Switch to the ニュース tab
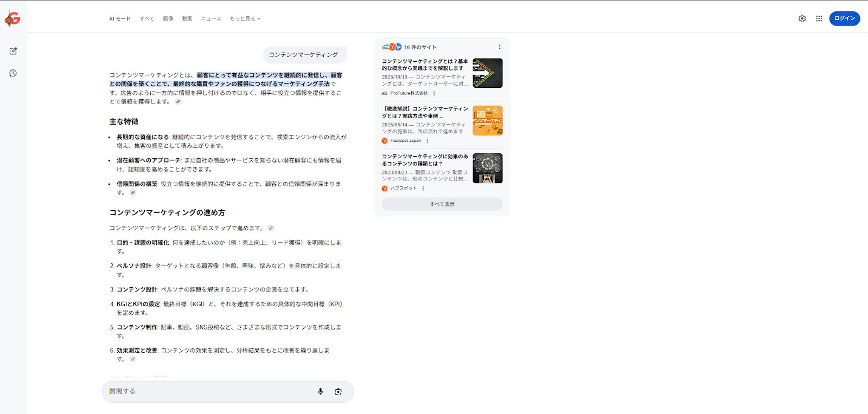The width and height of the screenshot is (868, 414). pyautogui.click(x=210, y=19)
